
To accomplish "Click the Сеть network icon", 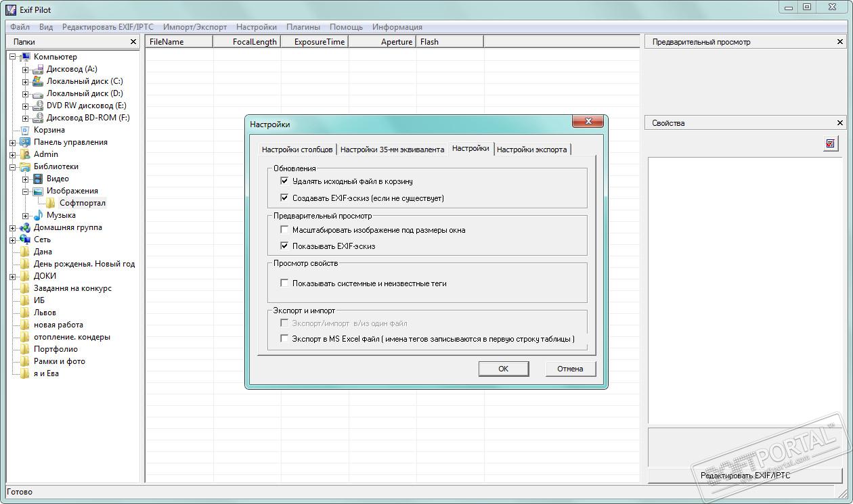I will coord(25,239).
